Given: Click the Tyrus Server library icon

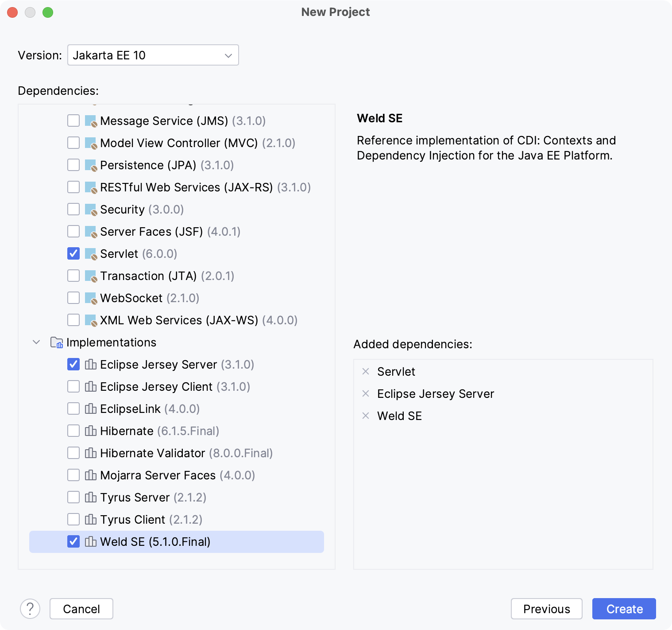Looking at the screenshot, I should coord(91,497).
